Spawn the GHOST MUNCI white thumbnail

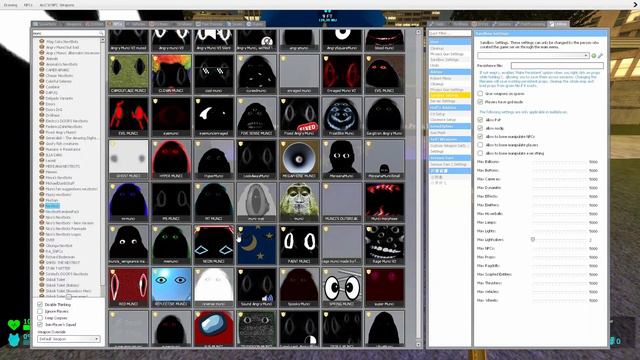pos(129,160)
